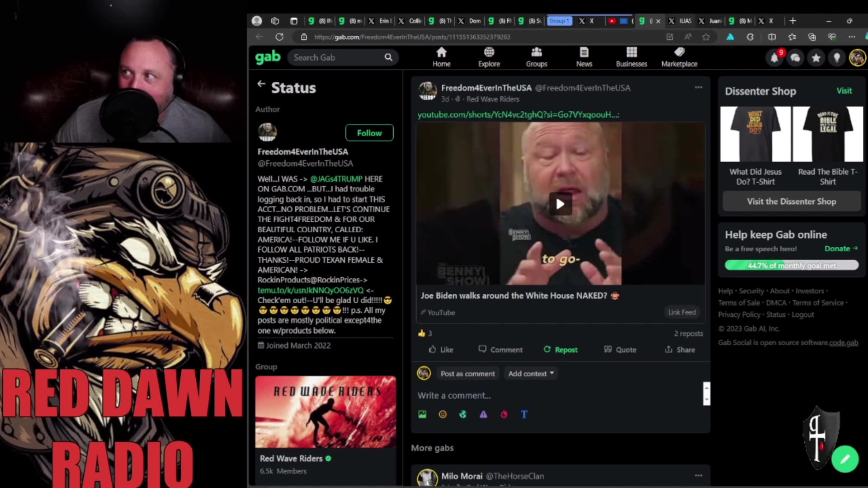Open chat messages from the navbar

point(795,58)
